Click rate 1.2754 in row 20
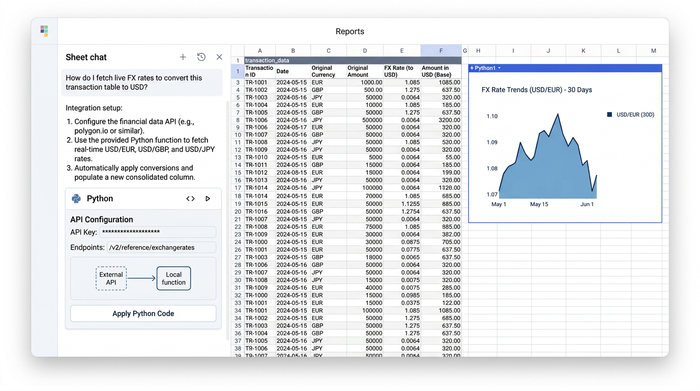Screen dimensions: 700x391 tap(402, 212)
